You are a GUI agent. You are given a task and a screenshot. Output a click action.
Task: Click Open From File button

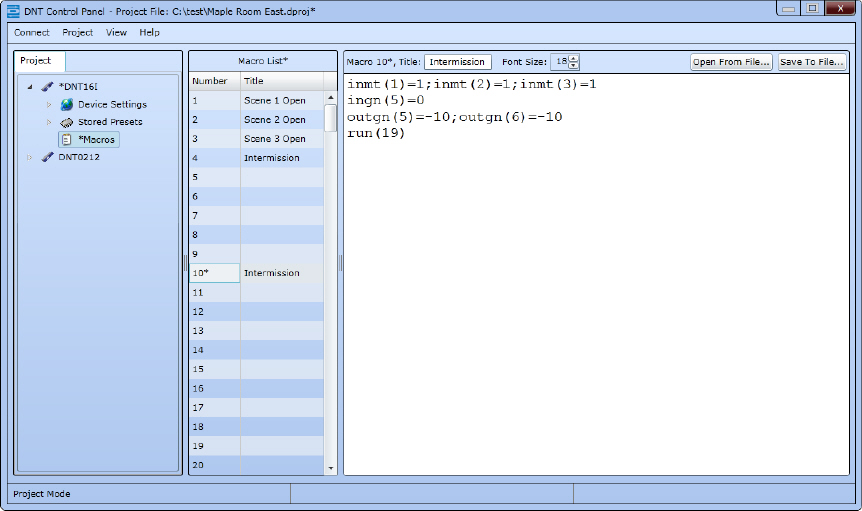pos(731,62)
